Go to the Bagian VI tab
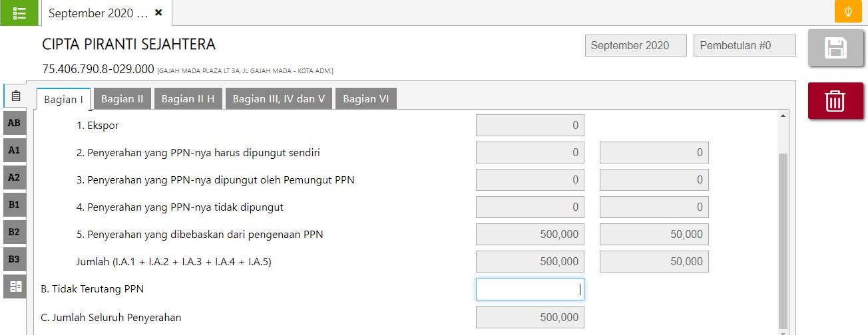The width and height of the screenshot is (868, 335). coord(365,98)
